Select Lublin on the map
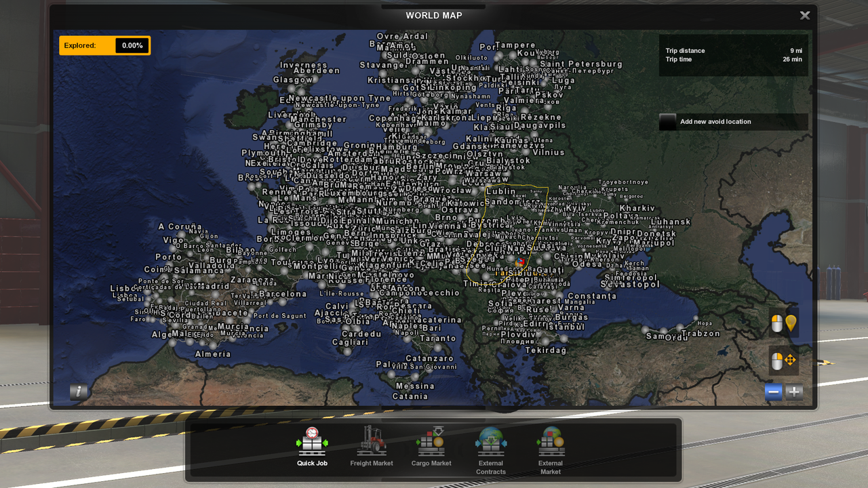Screen dimensions: 868x488 pyautogui.click(x=501, y=192)
